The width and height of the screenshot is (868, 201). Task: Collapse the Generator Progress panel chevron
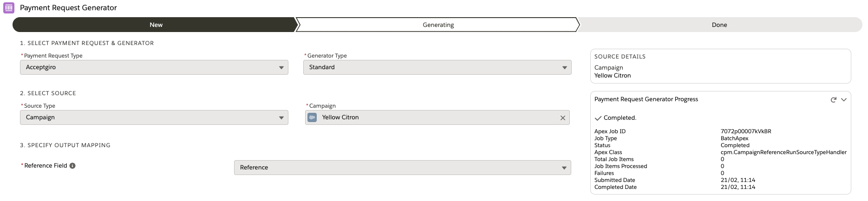[844, 100]
